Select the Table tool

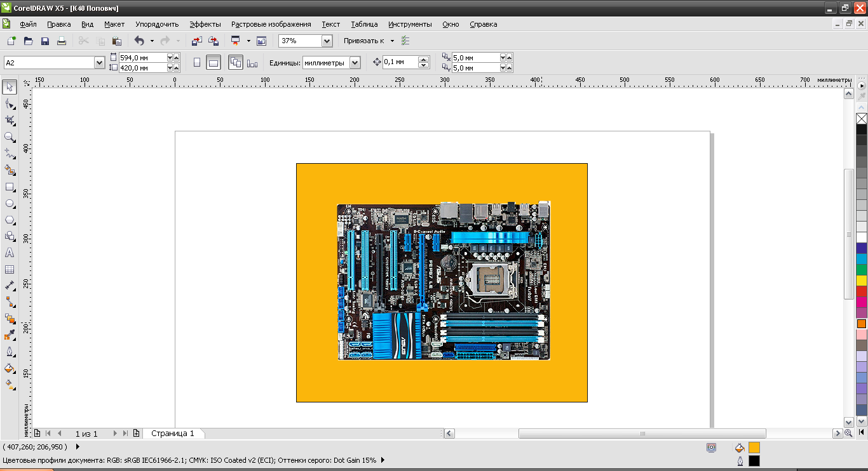[10, 269]
